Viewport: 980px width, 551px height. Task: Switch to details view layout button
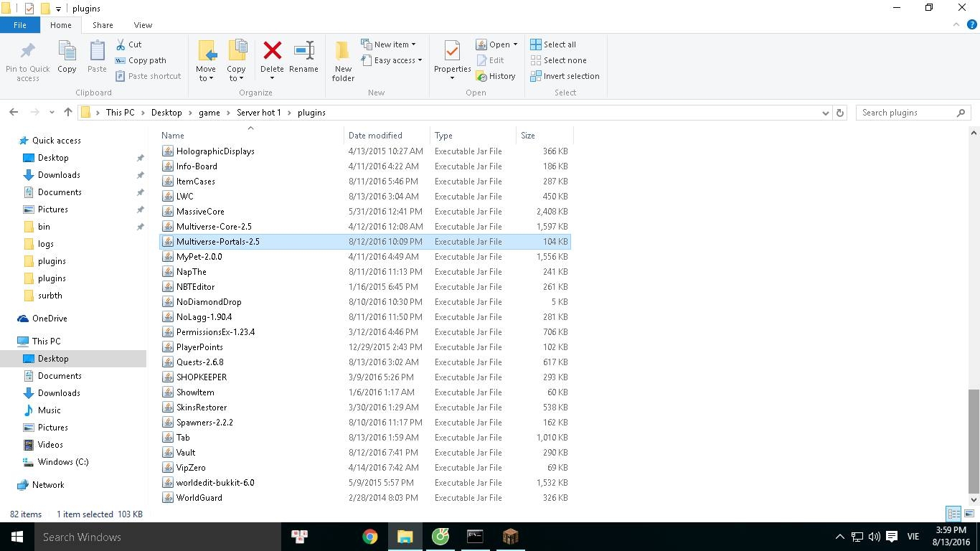(x=953, y=514)
